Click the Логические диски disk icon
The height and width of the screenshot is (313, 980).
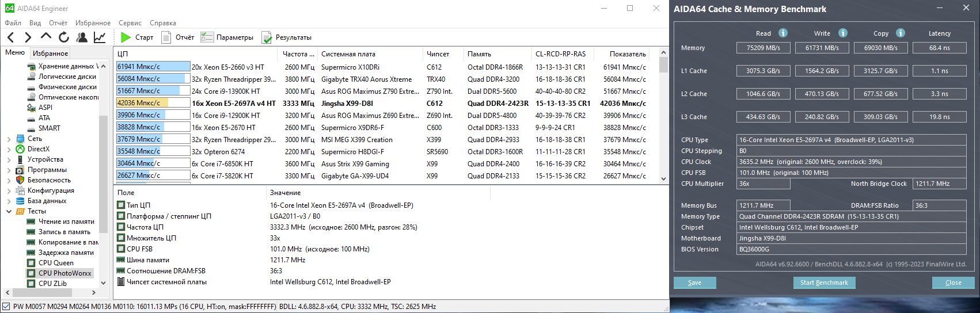click(x=32, y=77)
